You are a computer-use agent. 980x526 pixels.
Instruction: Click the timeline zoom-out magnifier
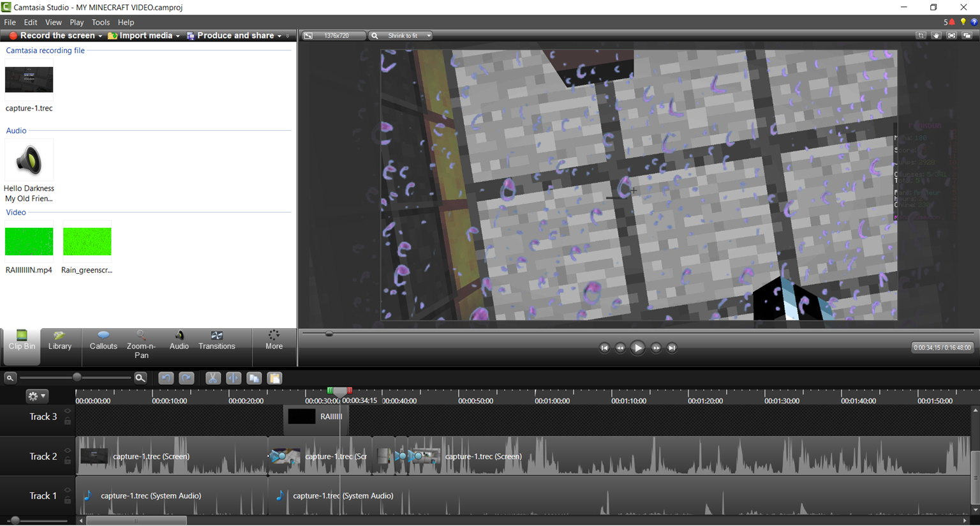click(x=10, y=379)
